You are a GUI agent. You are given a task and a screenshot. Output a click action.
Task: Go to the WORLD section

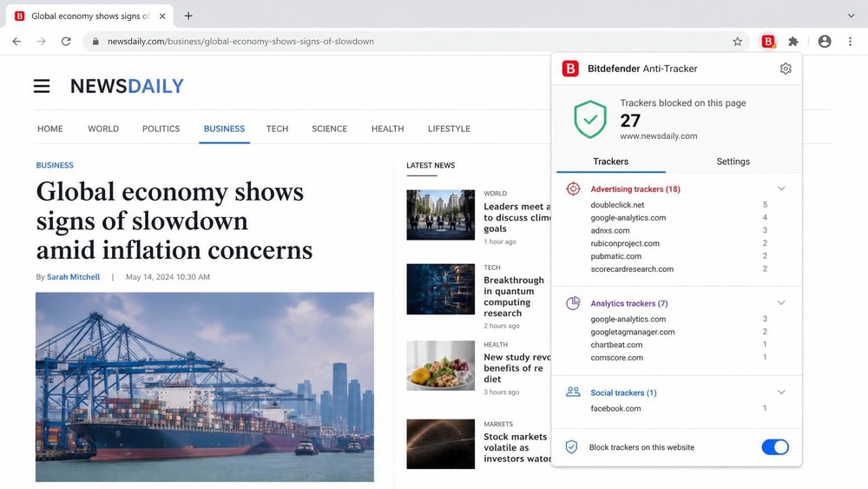[x=103, y=129]
